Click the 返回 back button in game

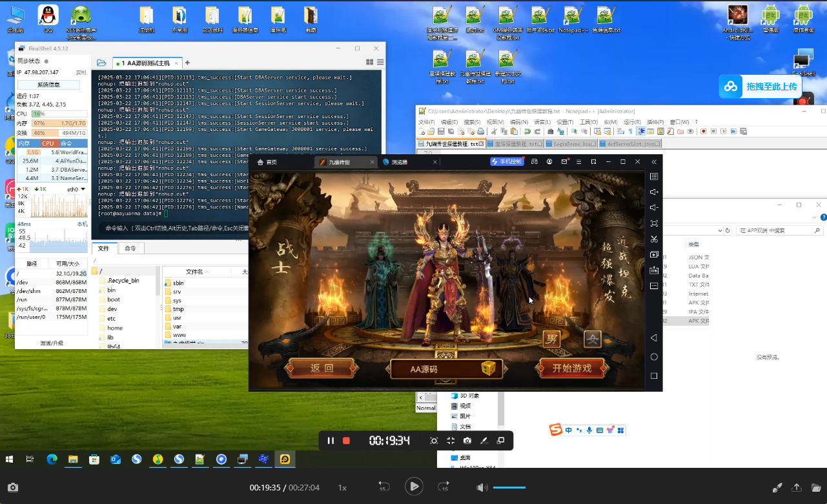322,368
